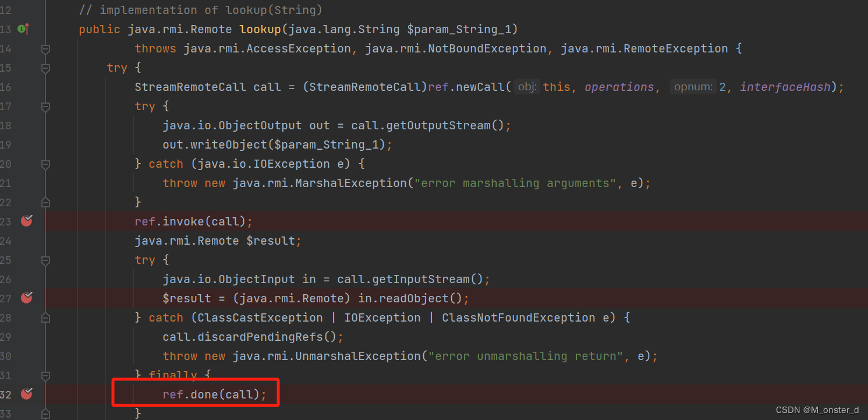Click the "StreamRemoteCall" type at line 16 start
The image size is (868, 420).
190,87
